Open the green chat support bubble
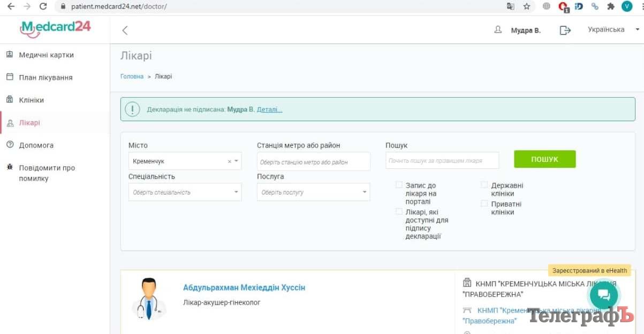Image resolution: width=644 pixels, height=334 pixels. (603, 294)
